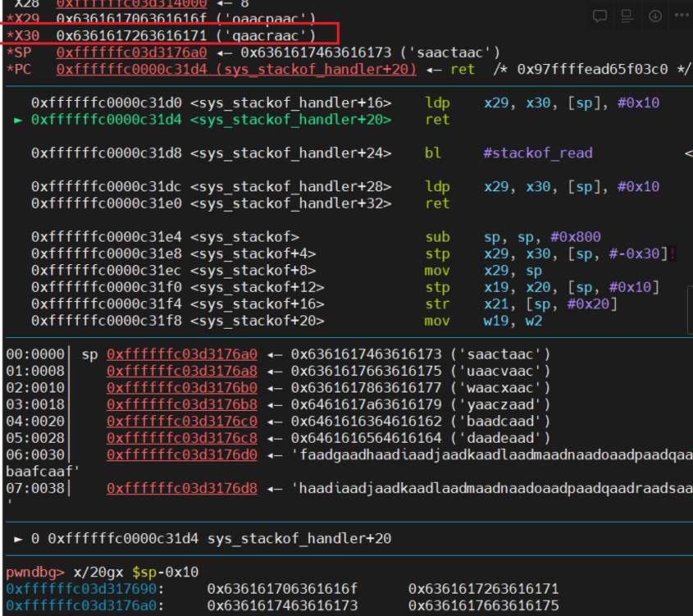693x616 pixels.
Task: Click stack address 0xffffffc03d3176c8
Action: [181, 438]
